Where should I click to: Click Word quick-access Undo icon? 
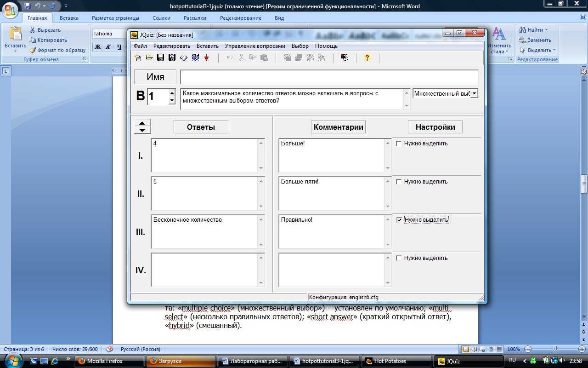39,6
